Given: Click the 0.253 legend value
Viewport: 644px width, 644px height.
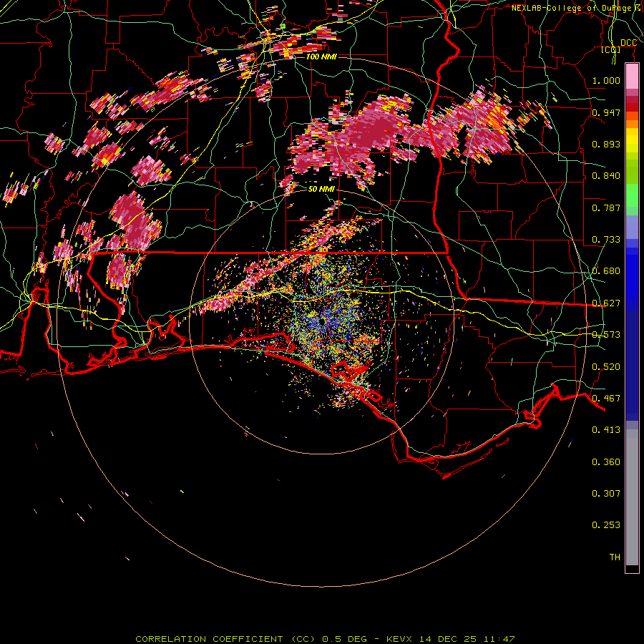Looking at the screenshot, I should pos(606,525).
